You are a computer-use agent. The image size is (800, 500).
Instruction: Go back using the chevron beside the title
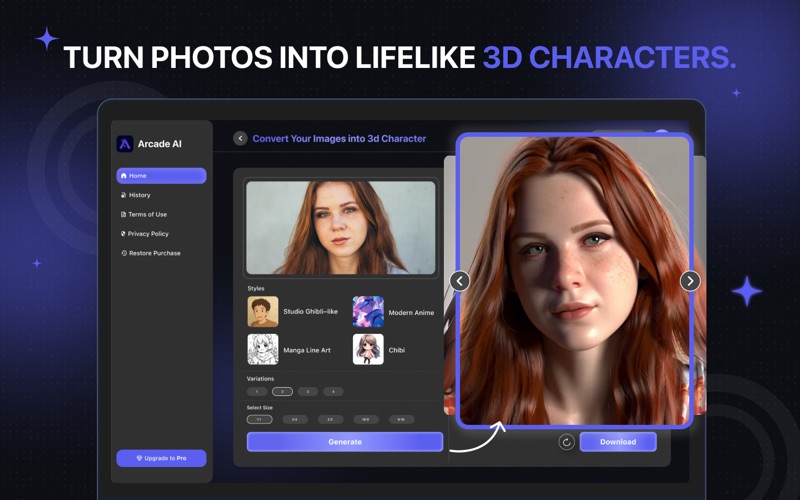tap(240, 138)
